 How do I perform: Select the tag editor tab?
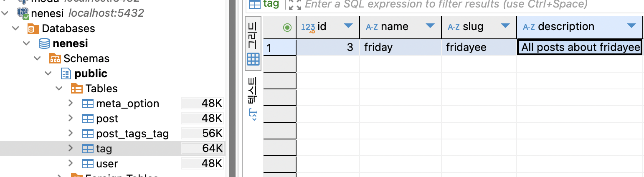tap(264, 5)
